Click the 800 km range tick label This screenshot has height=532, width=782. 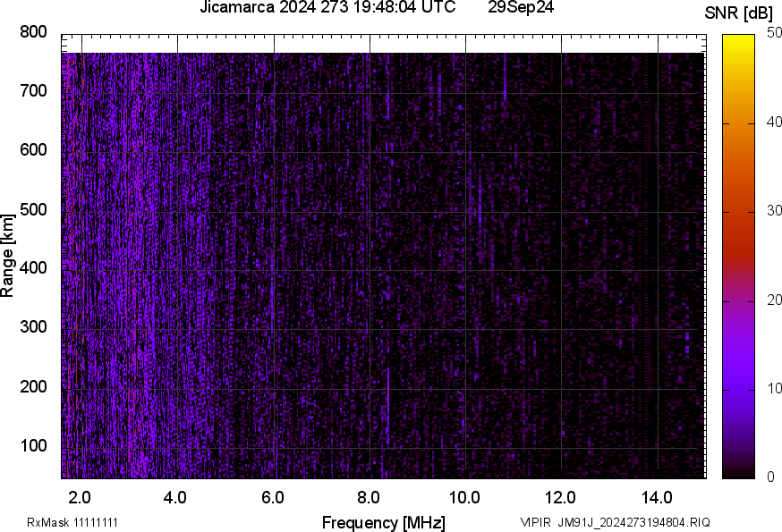(x=33, y=32)
